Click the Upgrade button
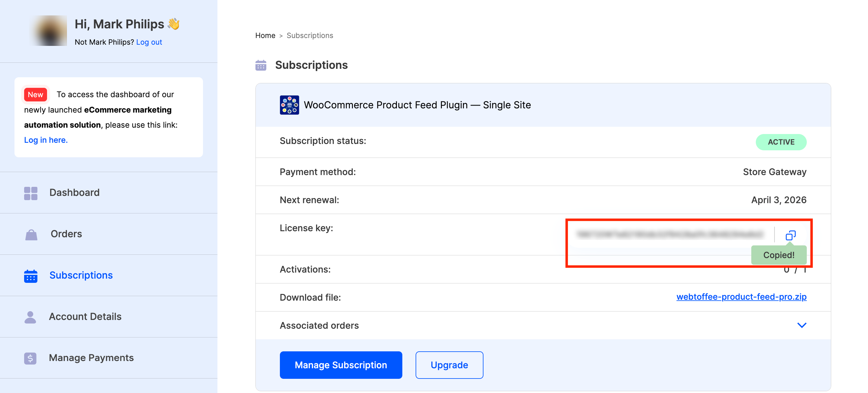868x393 pixels. click(x=449, y=365)
